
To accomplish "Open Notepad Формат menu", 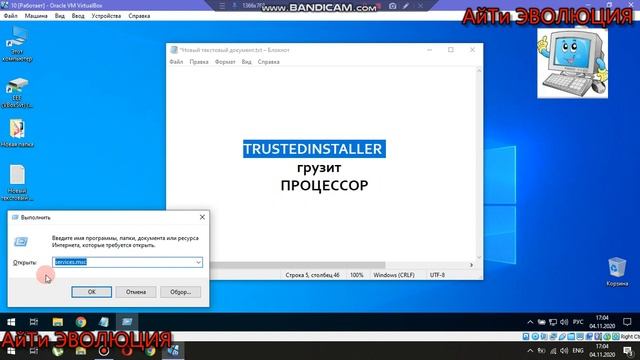I will point(225,62).
